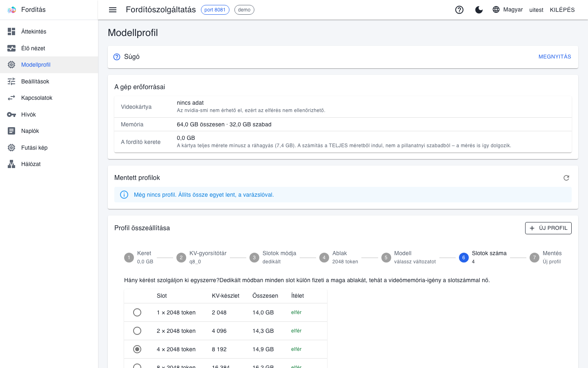This screenshot has width=588, height=368.
Task: Select the 1 × 2048 token radio button
Action: click(x=137, y=312)
